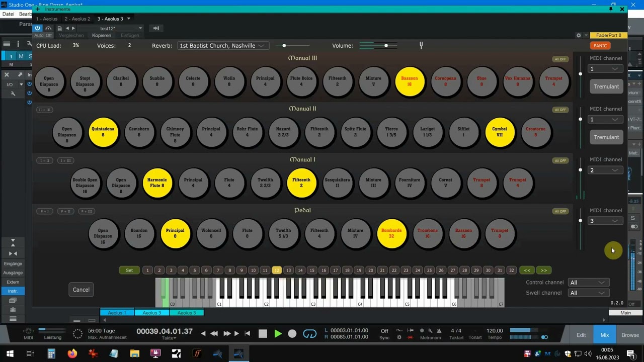Enable the Bourdon 16 pedal stop
This screenshot has width=644, height=362.
point(139,234)
